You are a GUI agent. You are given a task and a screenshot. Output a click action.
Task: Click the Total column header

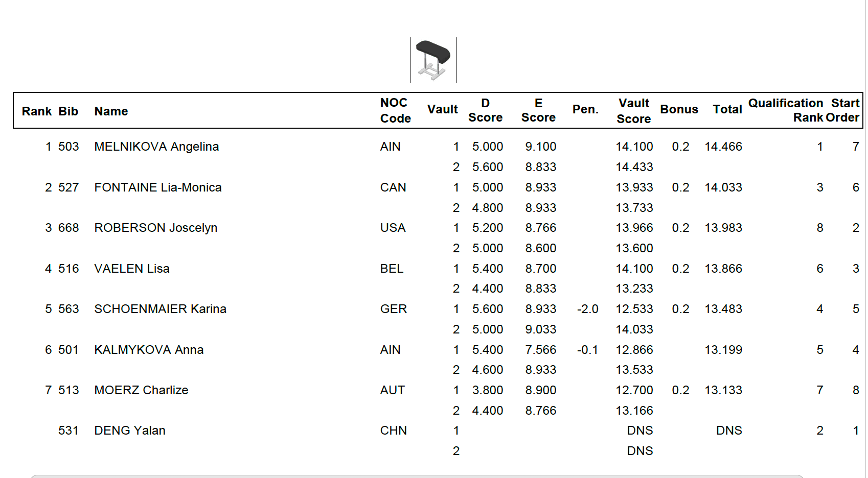[x=727, y=109]
